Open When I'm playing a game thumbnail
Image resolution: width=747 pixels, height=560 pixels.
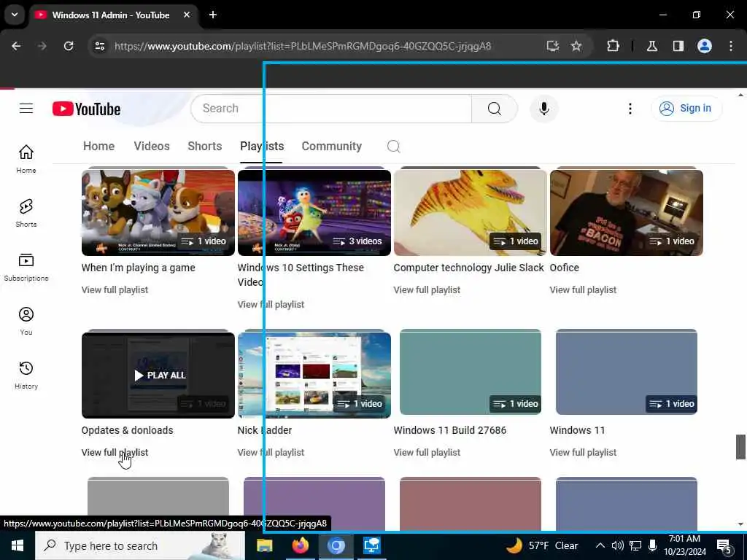coord(158,212)
